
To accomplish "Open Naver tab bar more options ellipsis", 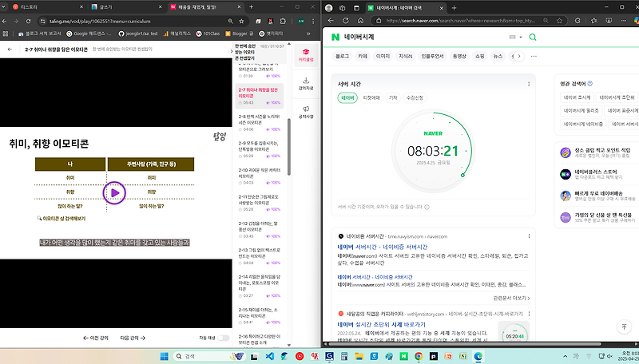I will coord(534,56).
